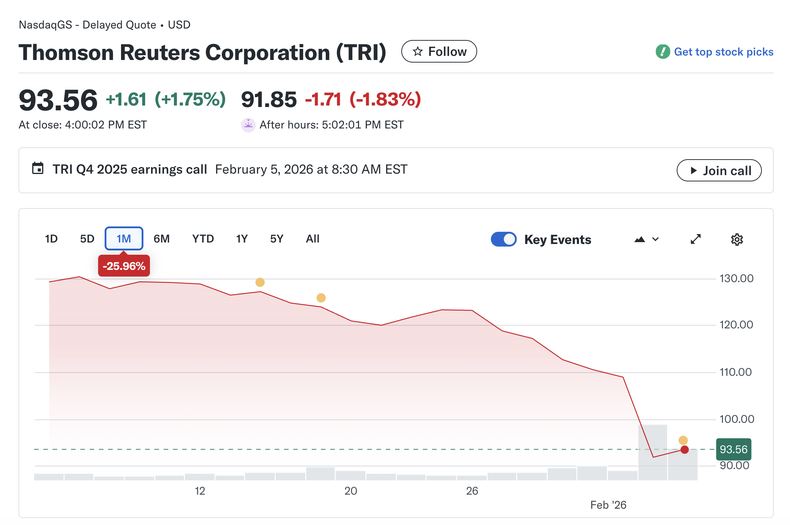This screenshot has height=525, width=790.
Task: Click the -1.71 (-1.83%) after hours change
Action: point(363,99)
